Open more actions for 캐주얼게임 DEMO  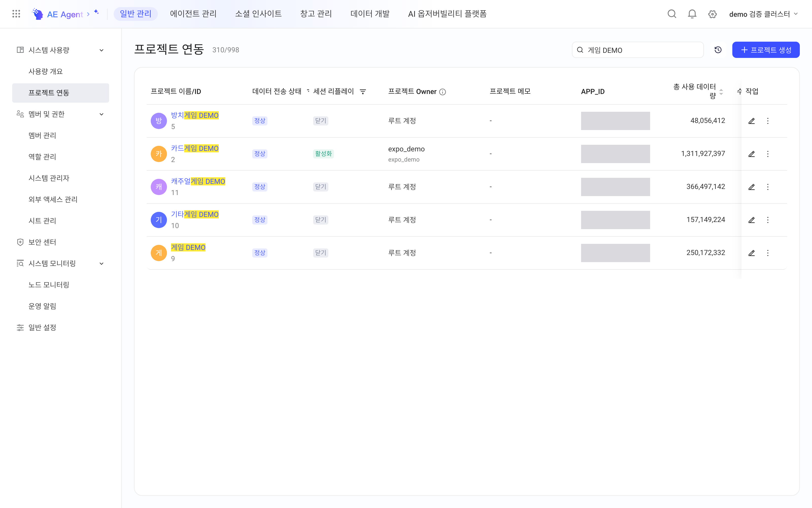coord(768,187)
